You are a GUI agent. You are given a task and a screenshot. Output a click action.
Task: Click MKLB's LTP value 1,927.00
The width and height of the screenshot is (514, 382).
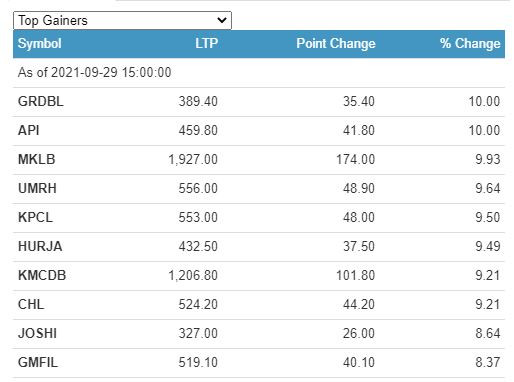point(193,159)
